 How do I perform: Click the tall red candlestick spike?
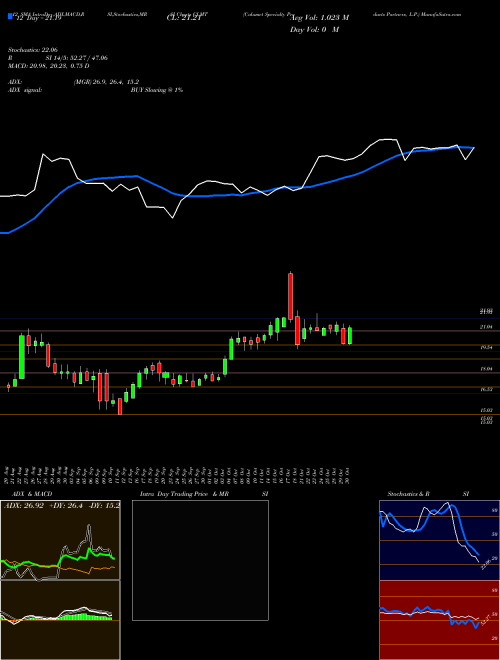click(290, 296)
